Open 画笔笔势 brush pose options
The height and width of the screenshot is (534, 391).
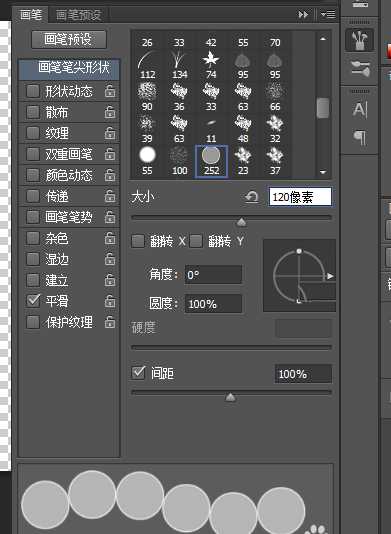69,217
